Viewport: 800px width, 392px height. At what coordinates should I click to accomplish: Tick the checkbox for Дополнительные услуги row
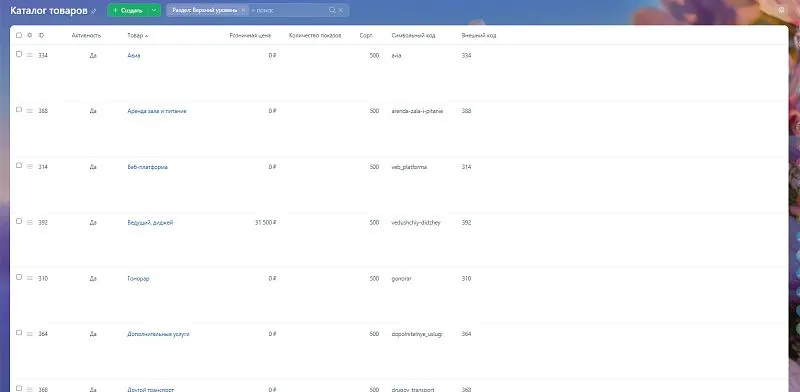tap(19, 333)
